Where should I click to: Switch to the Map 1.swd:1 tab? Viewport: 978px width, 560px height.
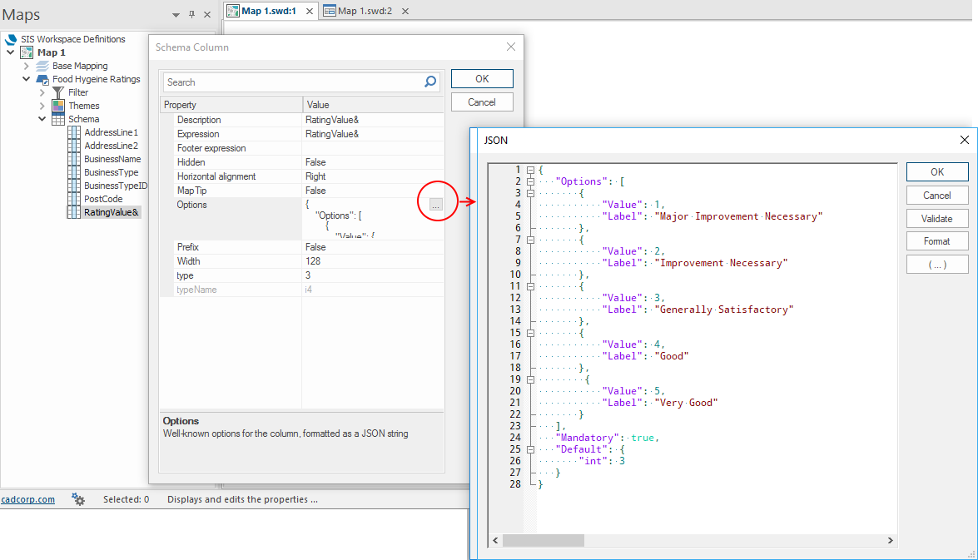click(269, 11)
